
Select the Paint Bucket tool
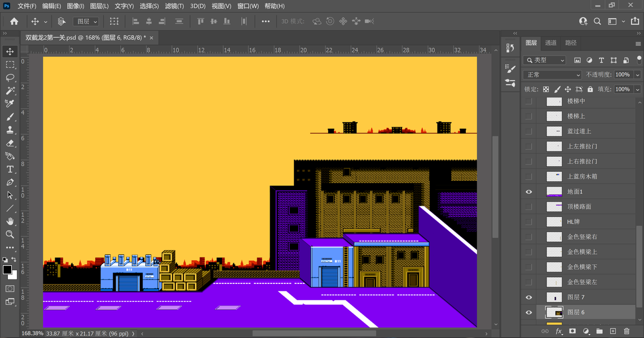(10, 156)
